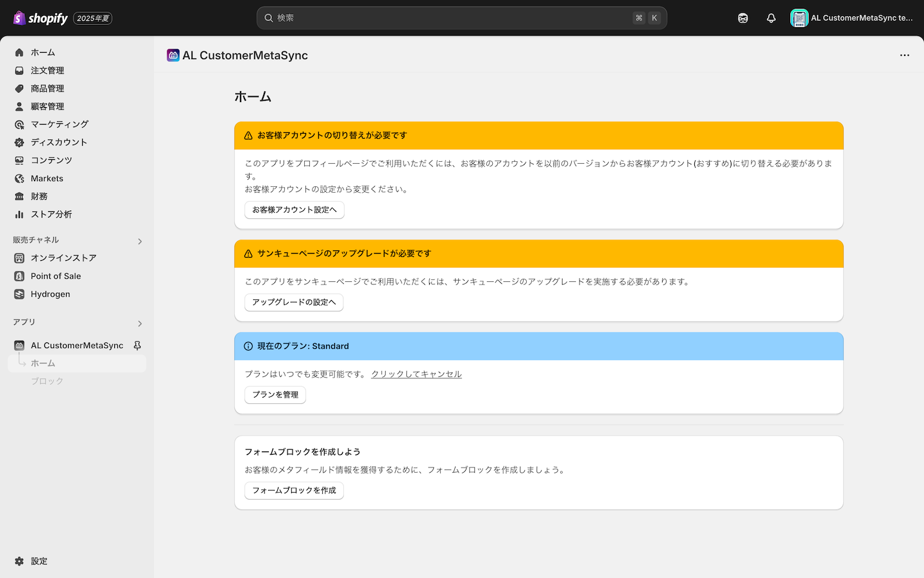This screenshot has width=924, height=578.
Task: Click the ⌘ K shortcut hint
Action: pos(647,18)
